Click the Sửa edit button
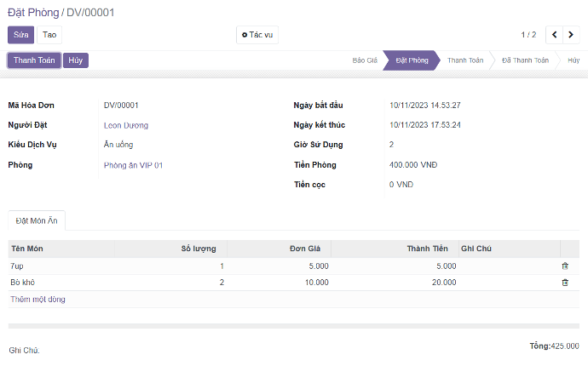 [20, 35]
